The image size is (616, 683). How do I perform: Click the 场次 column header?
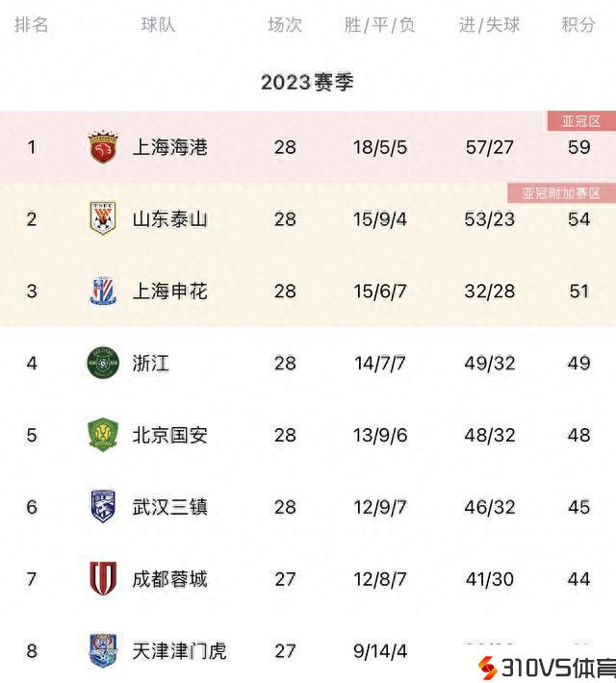coord(285,25)
